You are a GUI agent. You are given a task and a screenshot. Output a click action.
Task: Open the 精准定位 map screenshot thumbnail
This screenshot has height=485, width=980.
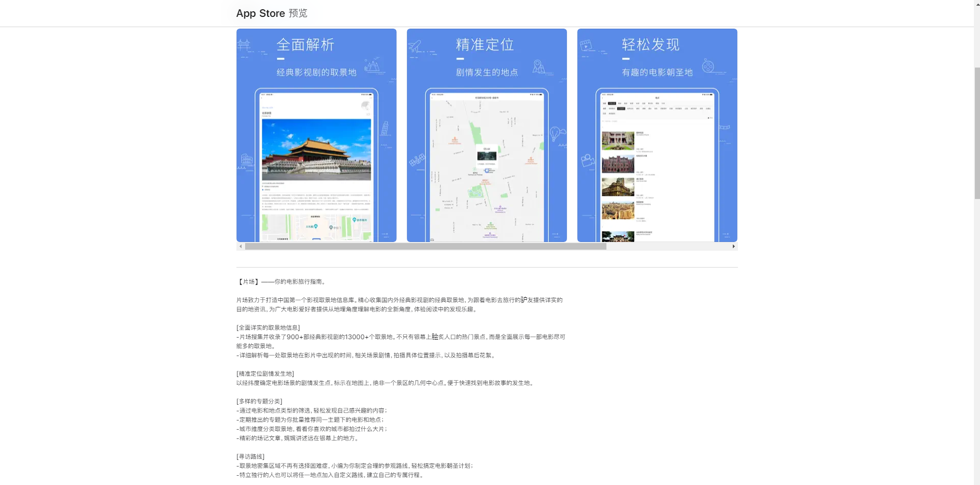487,135
